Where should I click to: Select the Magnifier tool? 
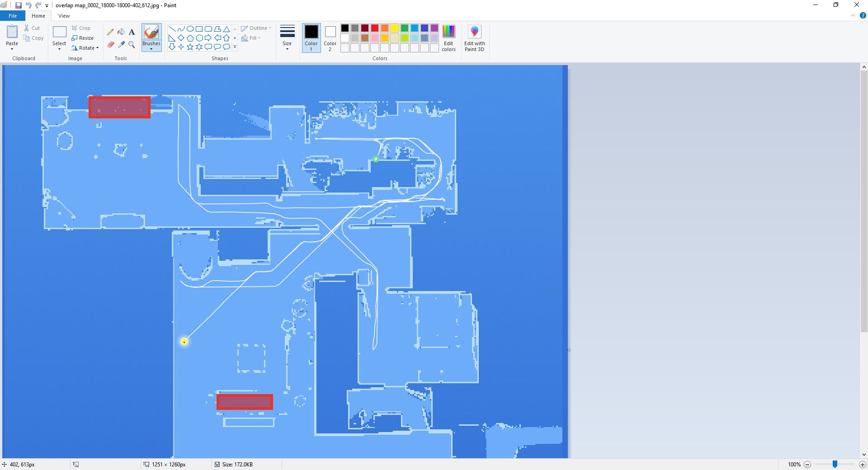click(132, 44)
